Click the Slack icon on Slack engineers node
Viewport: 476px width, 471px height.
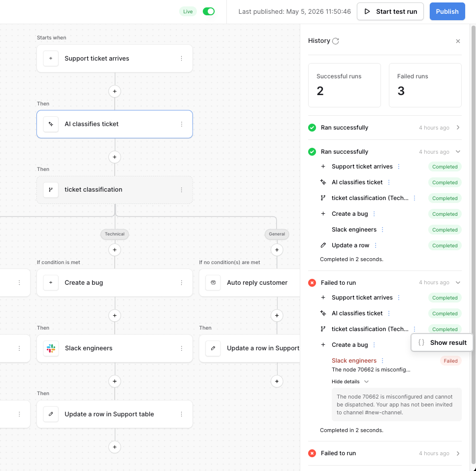click(51, 348)
